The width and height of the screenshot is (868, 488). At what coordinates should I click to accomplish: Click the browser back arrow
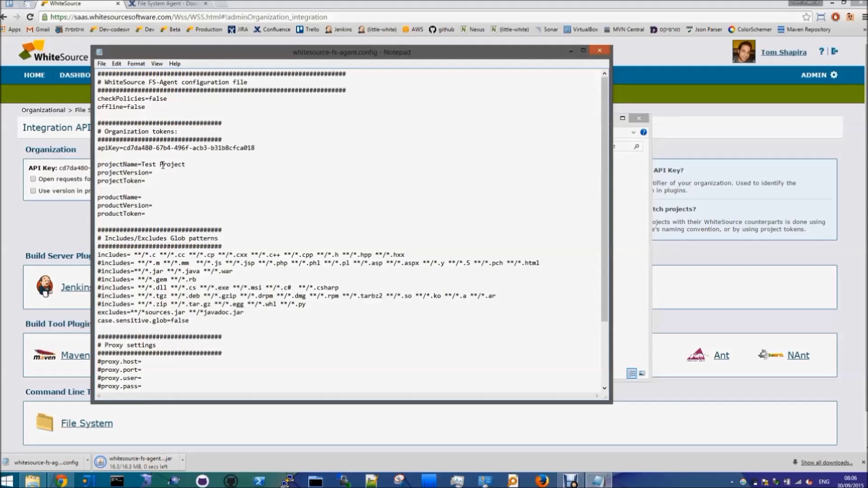4,17
